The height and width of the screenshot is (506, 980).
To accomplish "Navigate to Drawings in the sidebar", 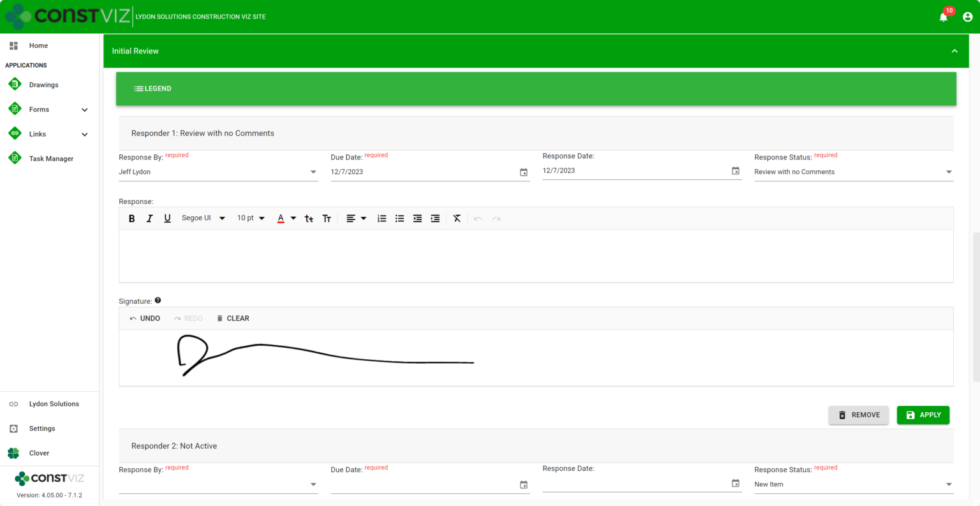I will 43,84.
